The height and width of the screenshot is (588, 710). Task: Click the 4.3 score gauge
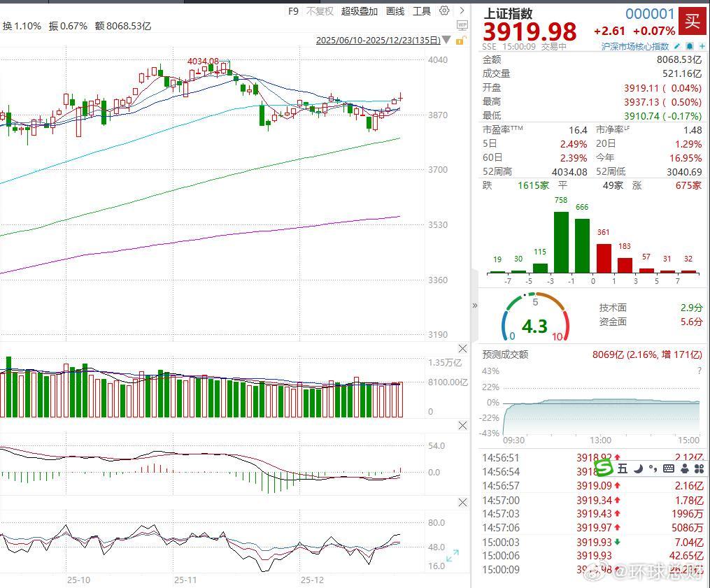534,317
